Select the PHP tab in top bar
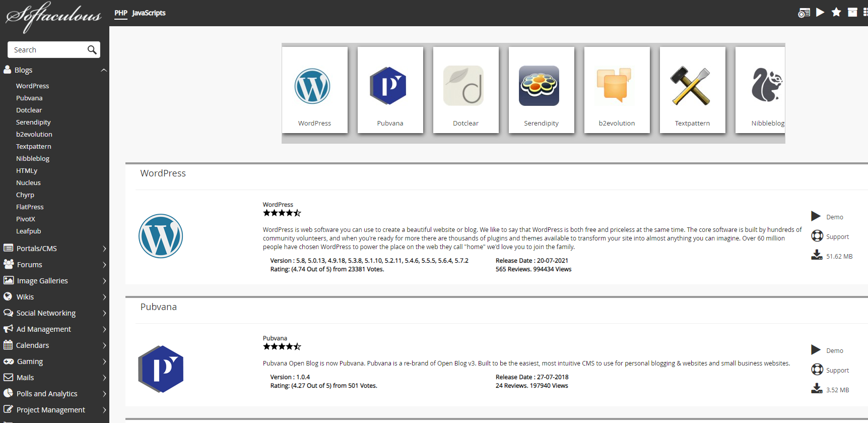The image size is (868, 423). 121,13
